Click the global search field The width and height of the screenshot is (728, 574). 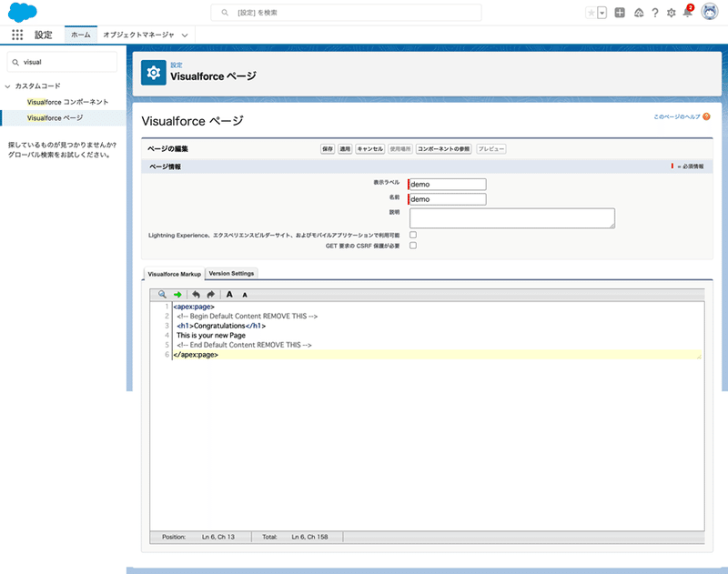pyautogui.click(x=346, y=13)
